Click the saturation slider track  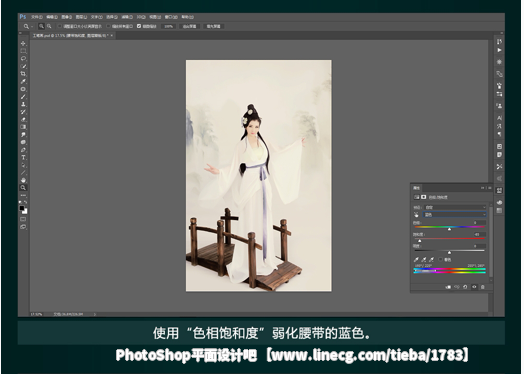click(x=449, y=239)
